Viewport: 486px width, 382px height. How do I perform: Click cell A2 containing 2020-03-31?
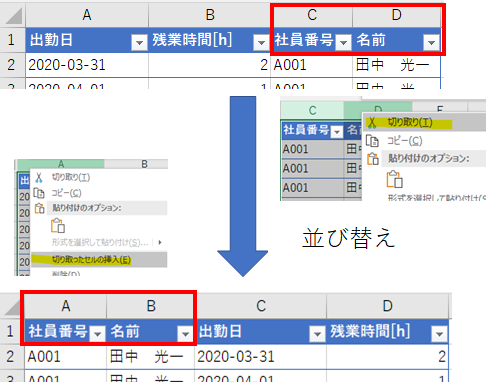click(x=87, y=65)
